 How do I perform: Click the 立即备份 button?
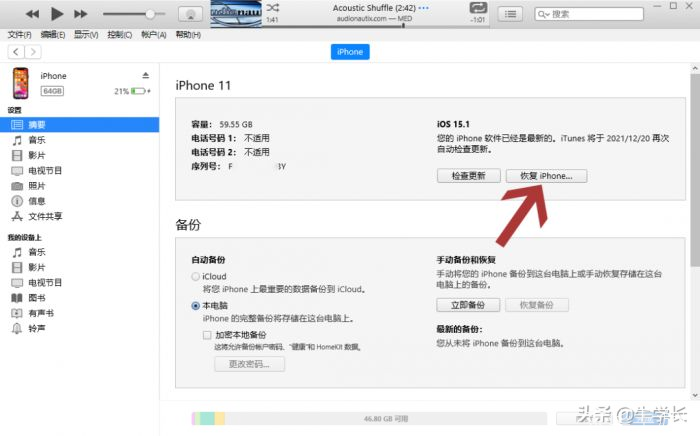pyautogui.click(x=468, y=305)
